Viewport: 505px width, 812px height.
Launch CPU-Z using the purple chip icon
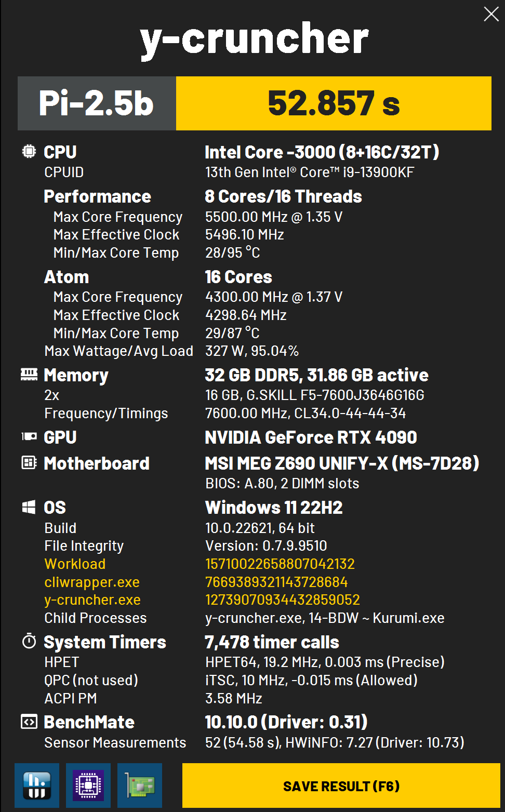(x=88, y=785)
